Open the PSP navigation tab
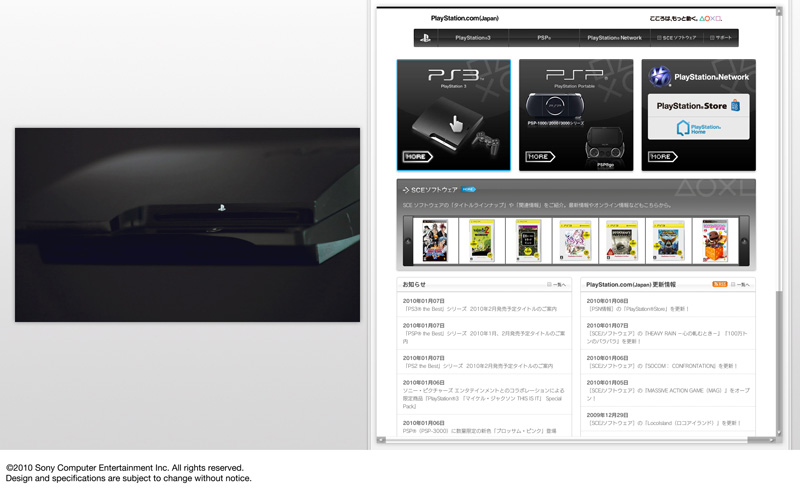Image resolution: width=800 pixels, height=492 pixels. [544, 38]
